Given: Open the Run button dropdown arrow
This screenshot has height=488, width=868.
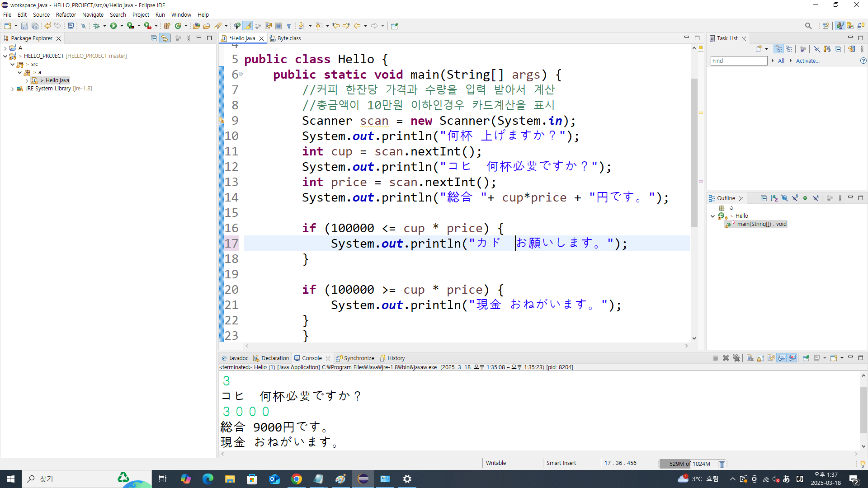Looking at the screenshot, I should 122,26.
